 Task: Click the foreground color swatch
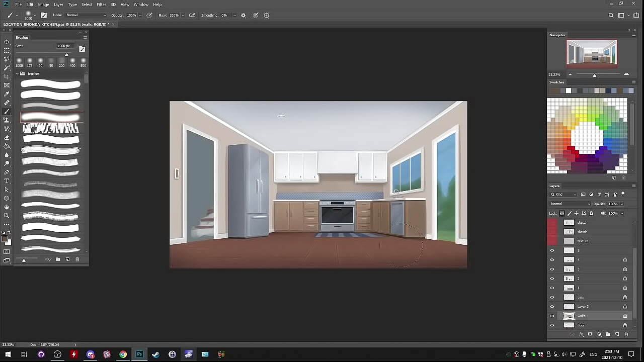click(x=5, y=239)
